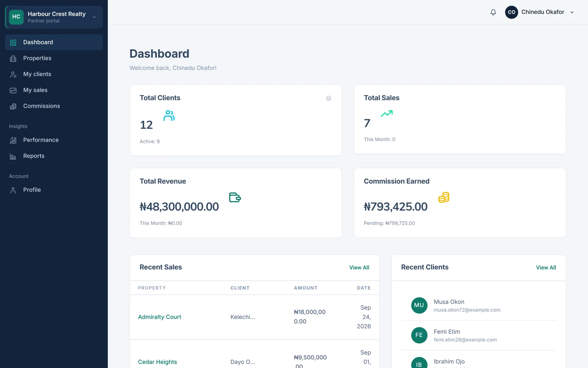Click the Dashboard grid icon in sidebar
588x368 pixels.
click(x=13, y=43)
